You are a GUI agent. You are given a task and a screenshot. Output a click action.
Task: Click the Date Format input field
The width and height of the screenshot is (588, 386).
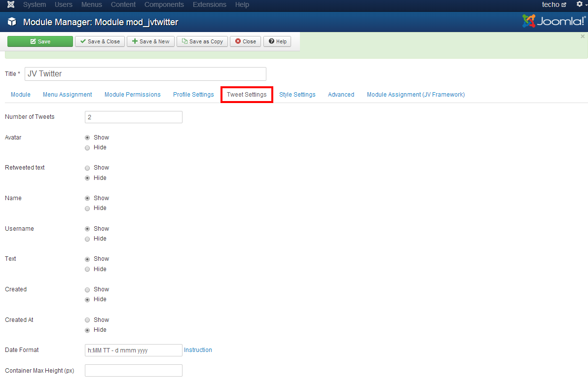tap(134, 351)
